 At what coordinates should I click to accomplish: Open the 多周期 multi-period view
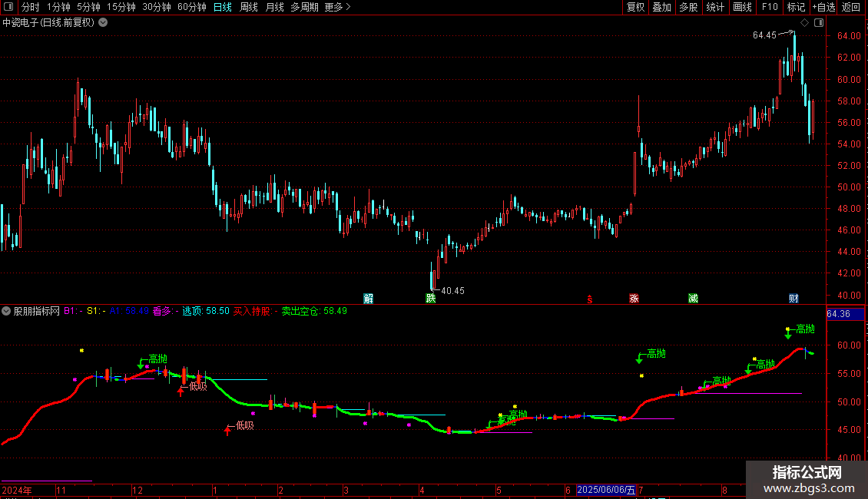(x=304, y=7)
